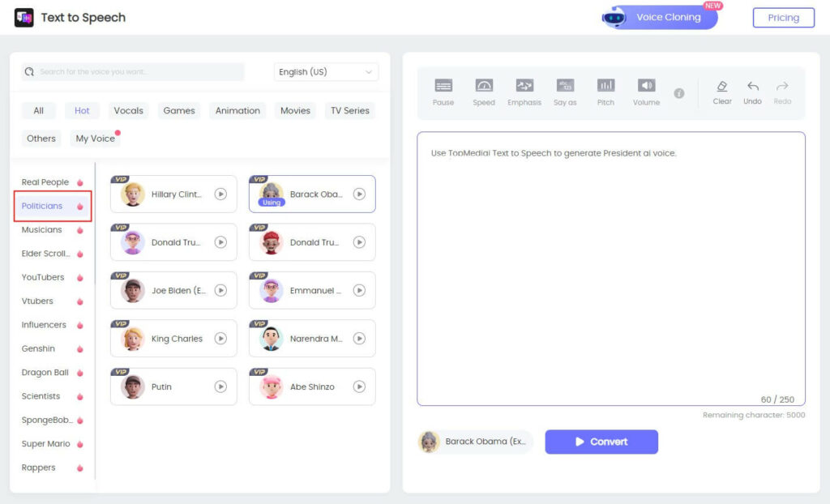Open the Pricing page
The image size is (830, 504).
click(x=782, y=17)
